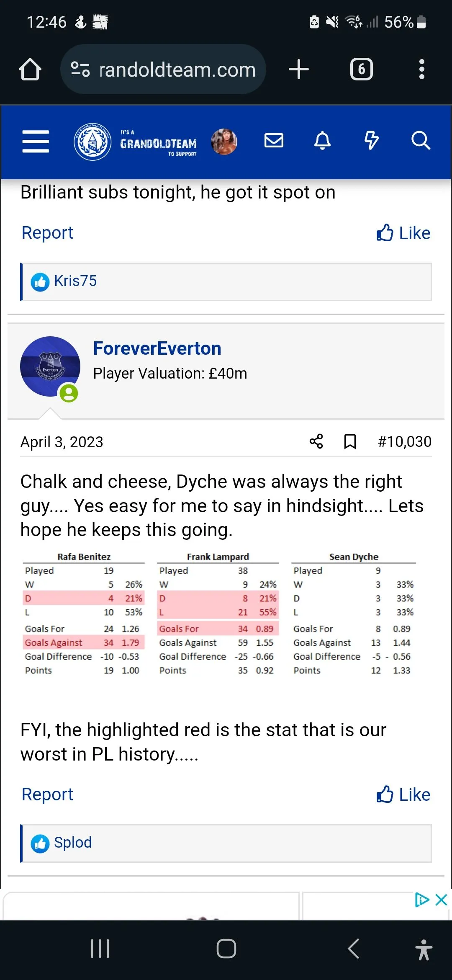This screenshot has width=452, height=980.
Task: Bookmark the ForeverEverton post
Action: 350,441
